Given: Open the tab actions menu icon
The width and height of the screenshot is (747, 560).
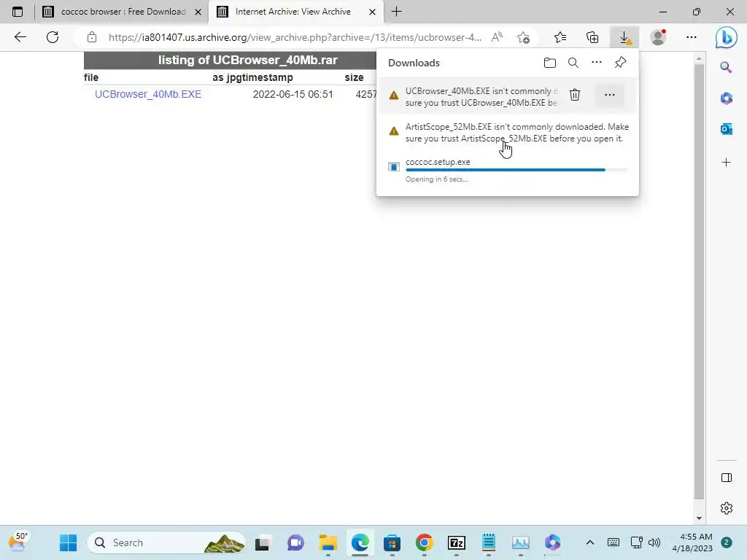Looking at the screenshot, I should 18,12.
